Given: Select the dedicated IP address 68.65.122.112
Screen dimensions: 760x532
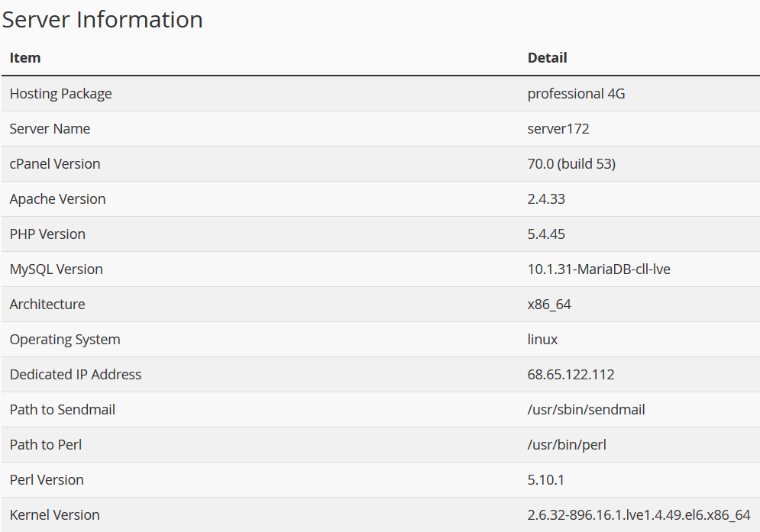Looking at the screenshot, I should coord(571,375).
